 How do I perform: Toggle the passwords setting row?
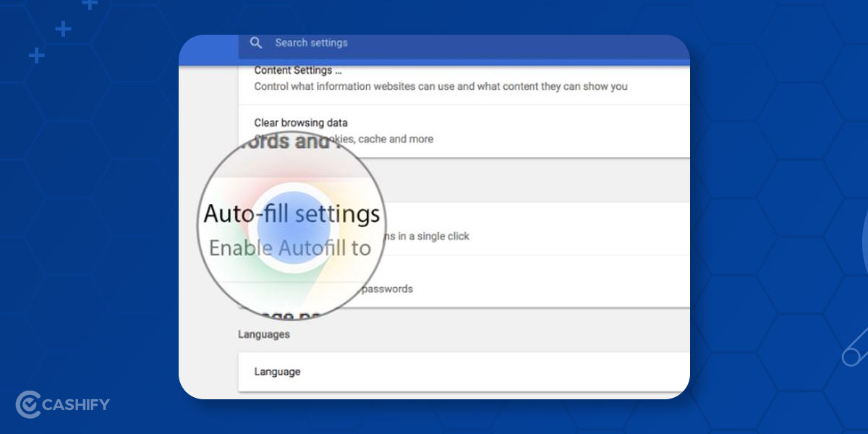(387, 289)
